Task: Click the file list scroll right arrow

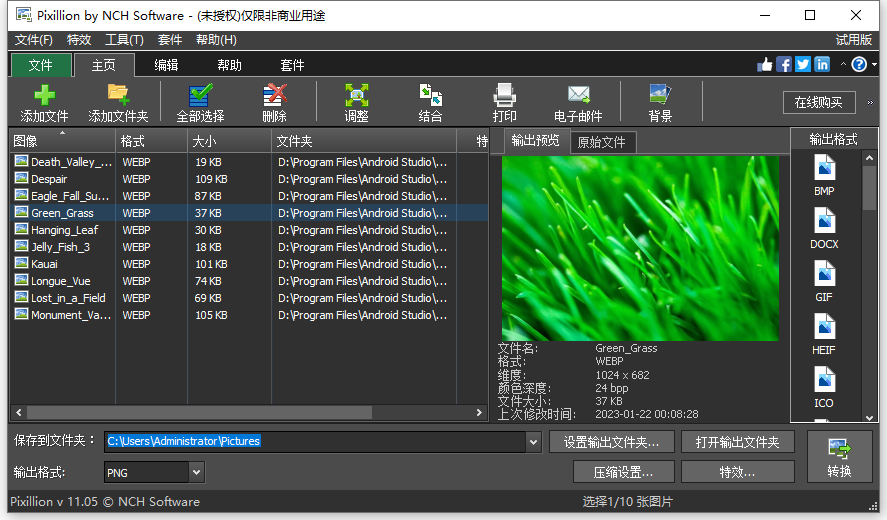Action: pyautogui.click(x=479, y=412)
